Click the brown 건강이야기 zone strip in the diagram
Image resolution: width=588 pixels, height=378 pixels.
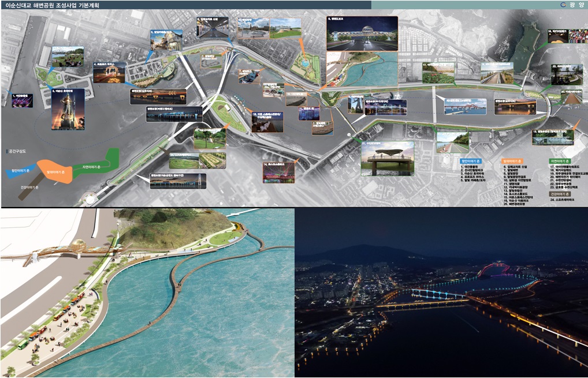click(32, 188)
